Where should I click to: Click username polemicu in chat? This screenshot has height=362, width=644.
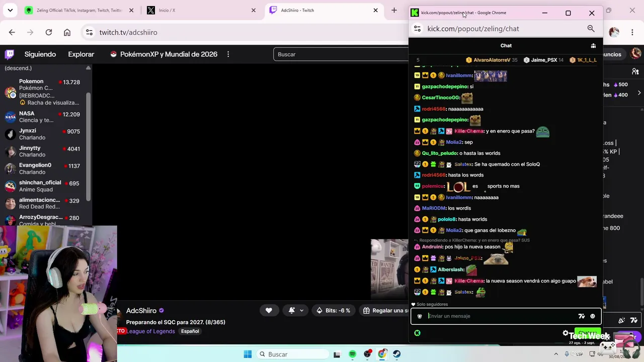pyautogui.click(x=433, y=186)
